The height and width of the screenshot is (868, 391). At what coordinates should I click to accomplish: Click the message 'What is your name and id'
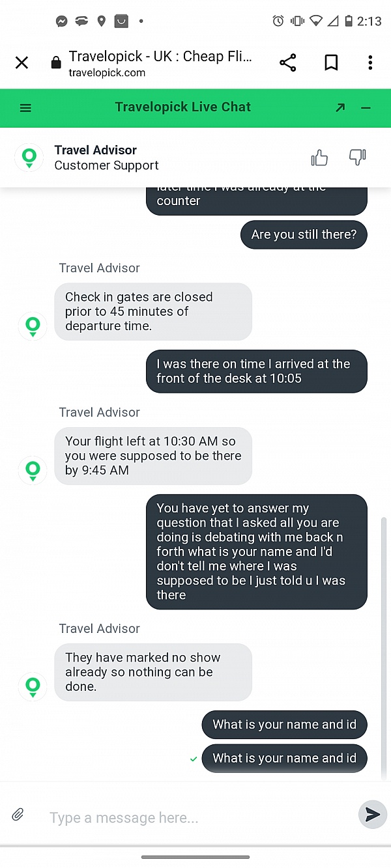(284, 725)
